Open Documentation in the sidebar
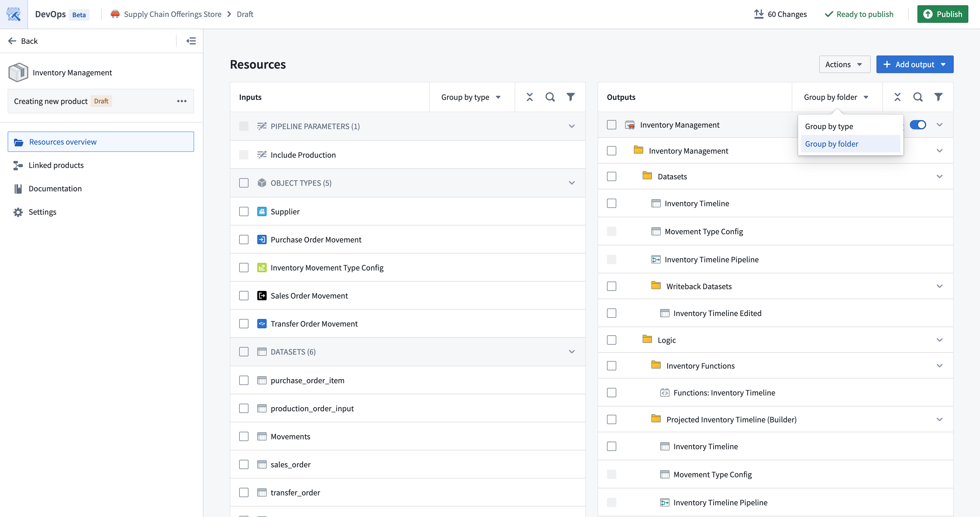 101,189
